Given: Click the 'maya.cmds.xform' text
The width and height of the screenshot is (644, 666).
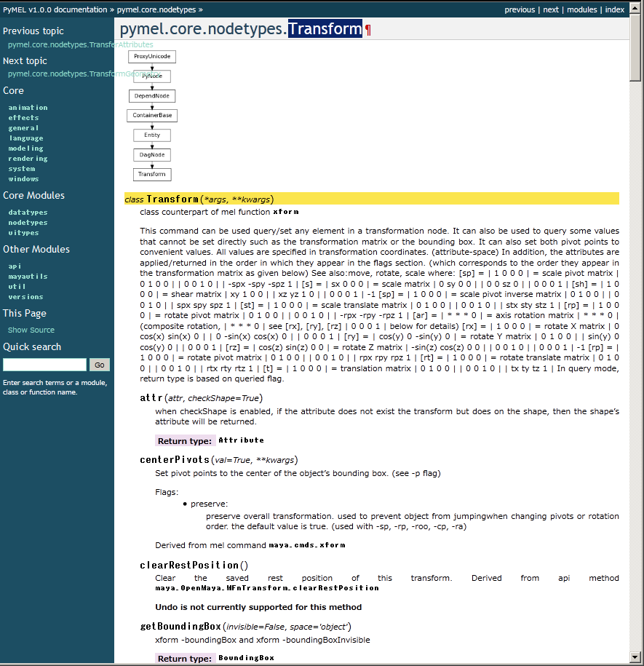Looking at the screenshot, I should coord(307,545).
